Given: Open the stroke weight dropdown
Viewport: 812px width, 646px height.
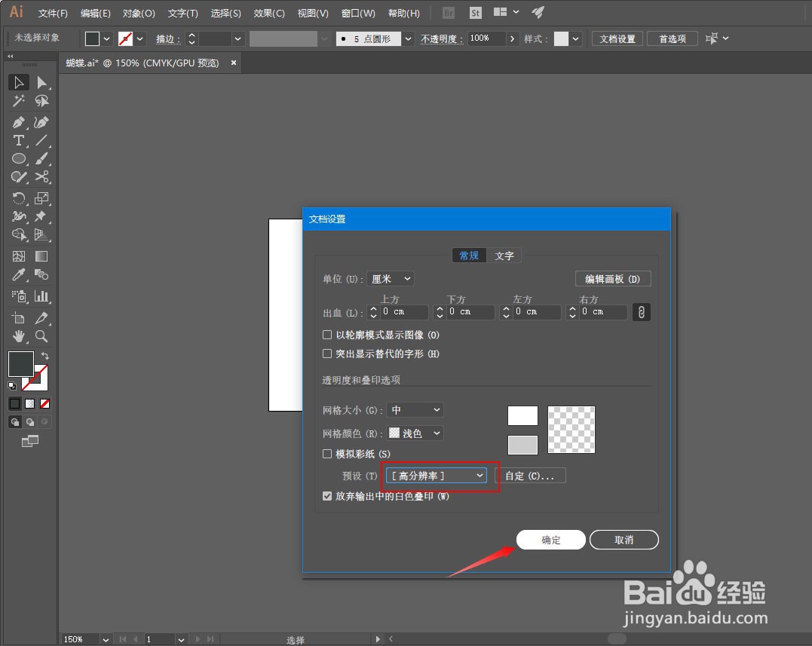Looking at the screenshot, I should [237, 39].
